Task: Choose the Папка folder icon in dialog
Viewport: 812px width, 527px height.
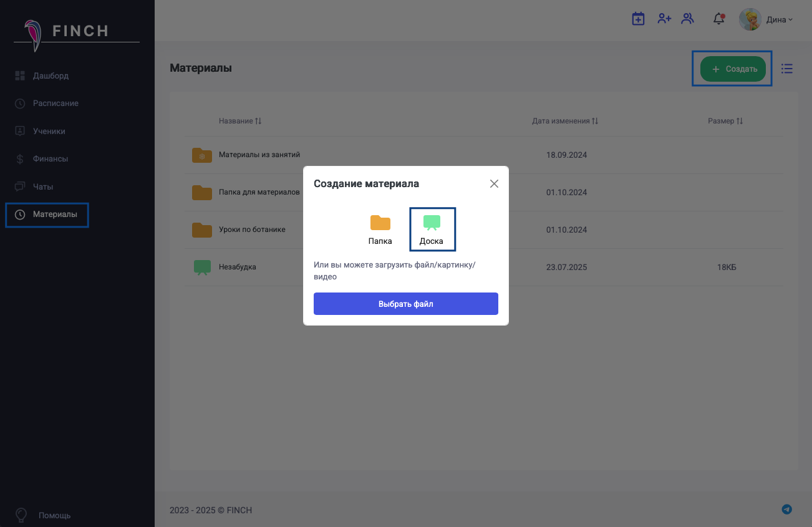Action: tap(380, 229)
